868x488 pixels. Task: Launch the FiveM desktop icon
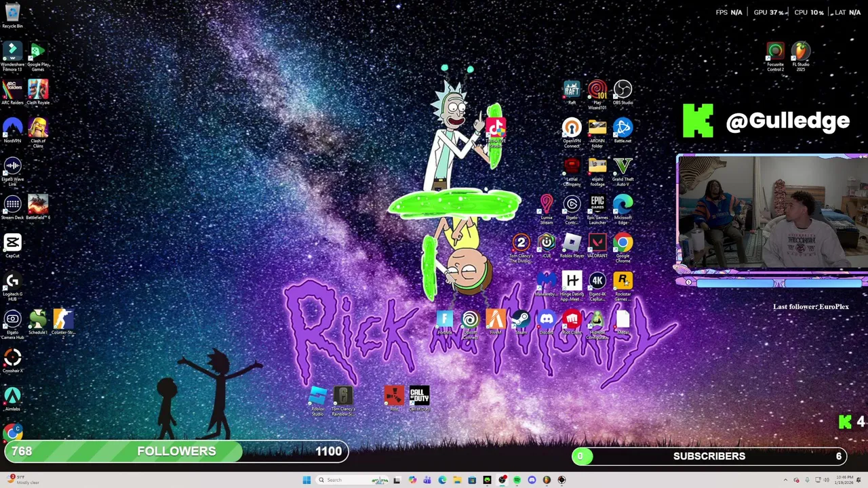pos(496,322)
